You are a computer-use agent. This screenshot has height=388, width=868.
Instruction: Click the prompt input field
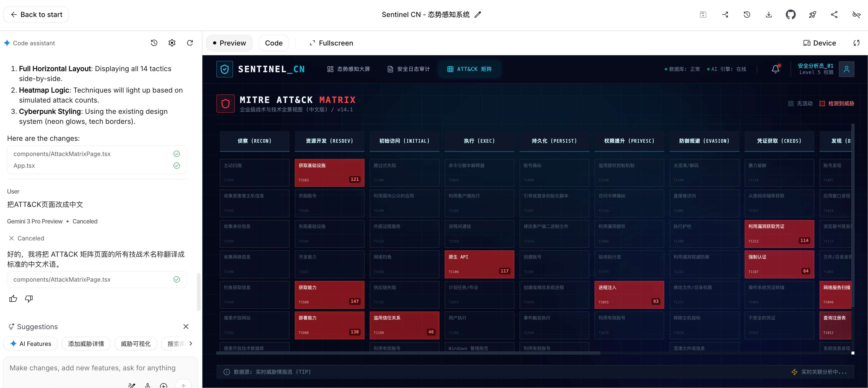tap(93, 368)
